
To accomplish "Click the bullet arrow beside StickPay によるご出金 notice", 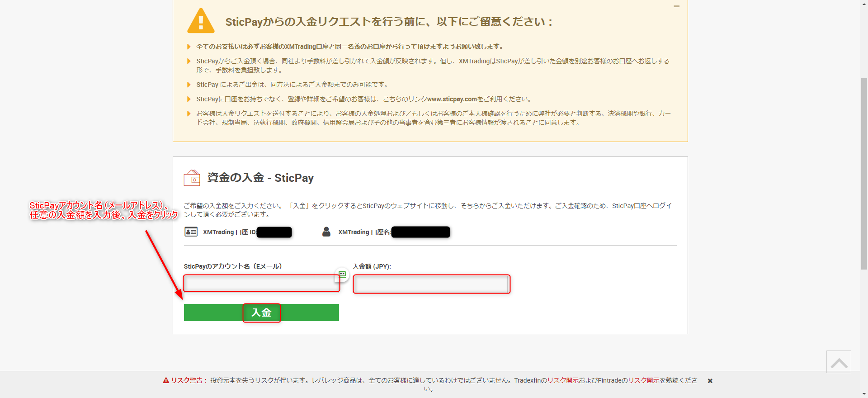I will [189, 85].
